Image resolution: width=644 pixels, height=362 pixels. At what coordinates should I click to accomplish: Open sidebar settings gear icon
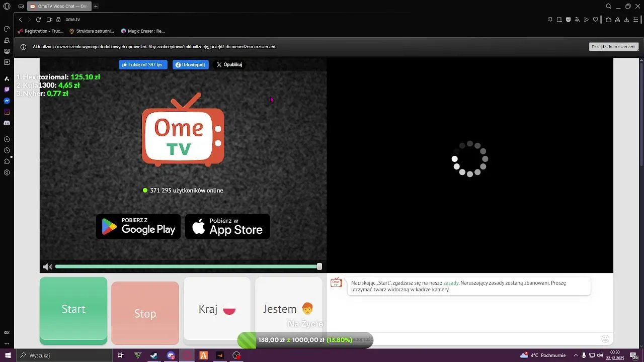(x=7, y=172)
